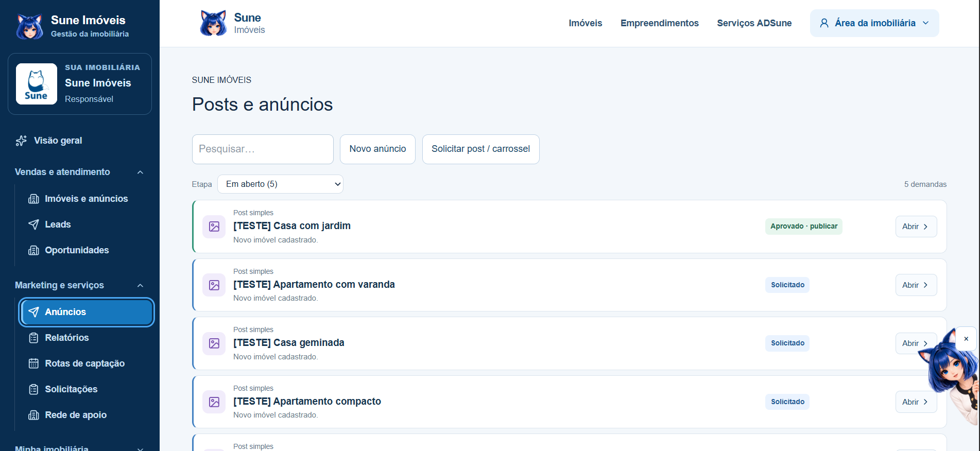Click the Aprovado · publicar status badge

click(x=804, y=227)
